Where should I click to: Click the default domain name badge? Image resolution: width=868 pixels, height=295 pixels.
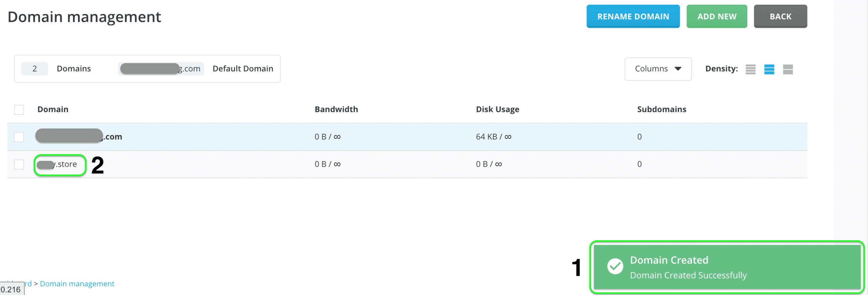pos(161,69)
